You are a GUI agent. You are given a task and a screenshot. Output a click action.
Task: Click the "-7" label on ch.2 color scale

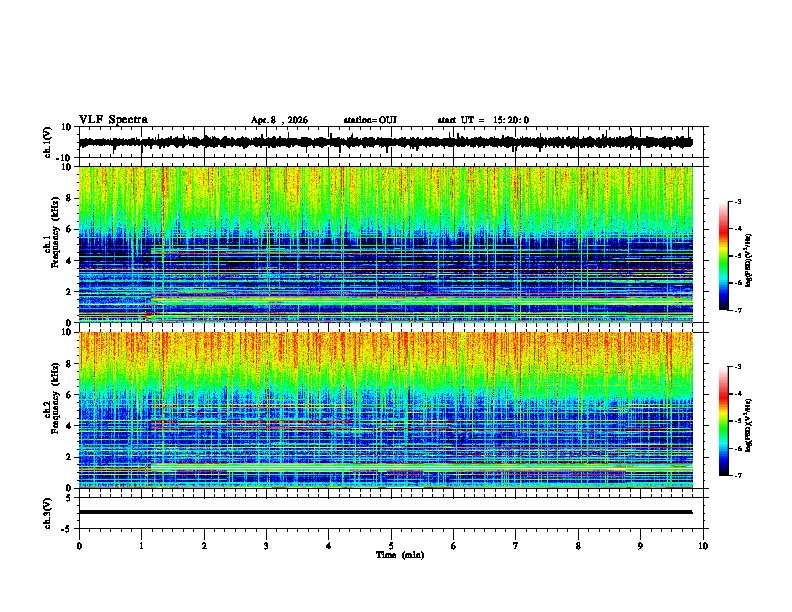click(x=738, y=475)
